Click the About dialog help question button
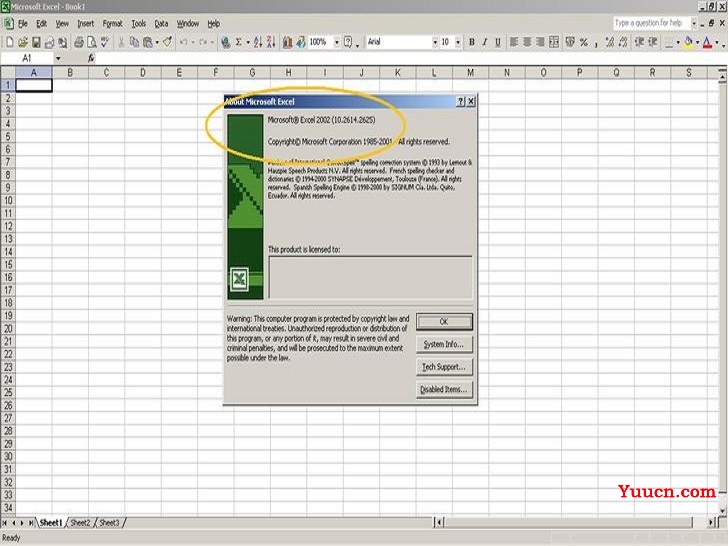 [460, 102]
